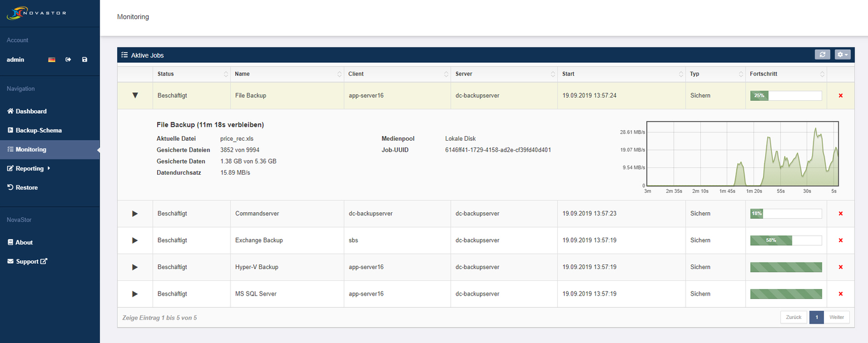868x343 pixels.
Task: Cancel the Exchange Backup job
Action: tap(840, 240)
